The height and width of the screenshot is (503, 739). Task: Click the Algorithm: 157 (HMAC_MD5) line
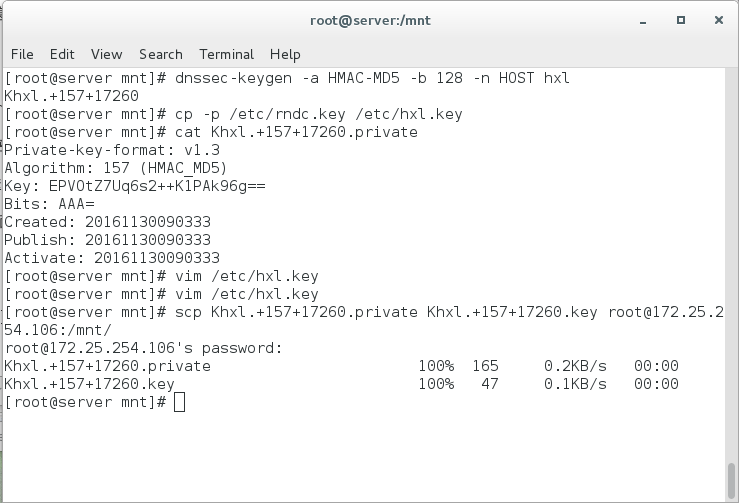coord(116,168)
